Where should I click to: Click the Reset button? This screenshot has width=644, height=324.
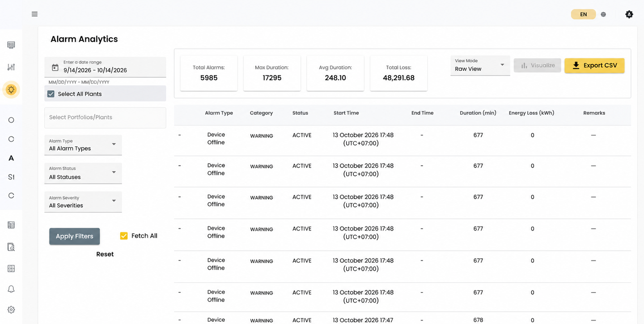point(105,254)
